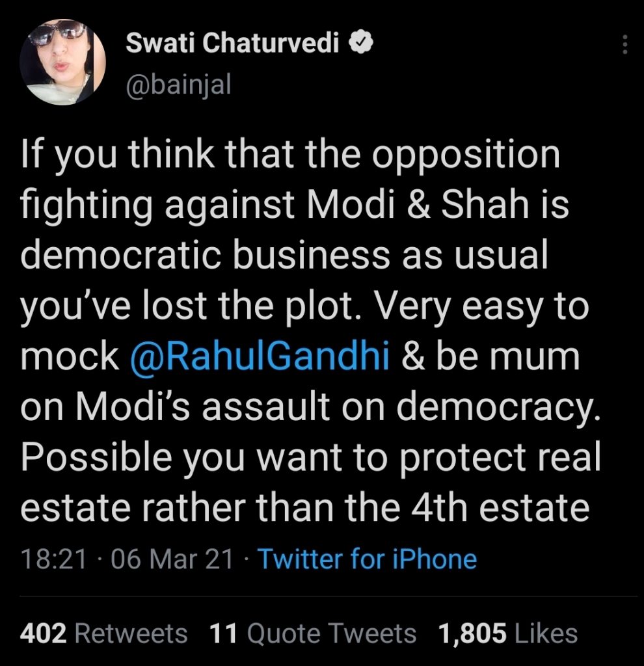This screenshot has width=644, height=666.
Task: Open the @bainjal handle
Action: click(178, 85)
